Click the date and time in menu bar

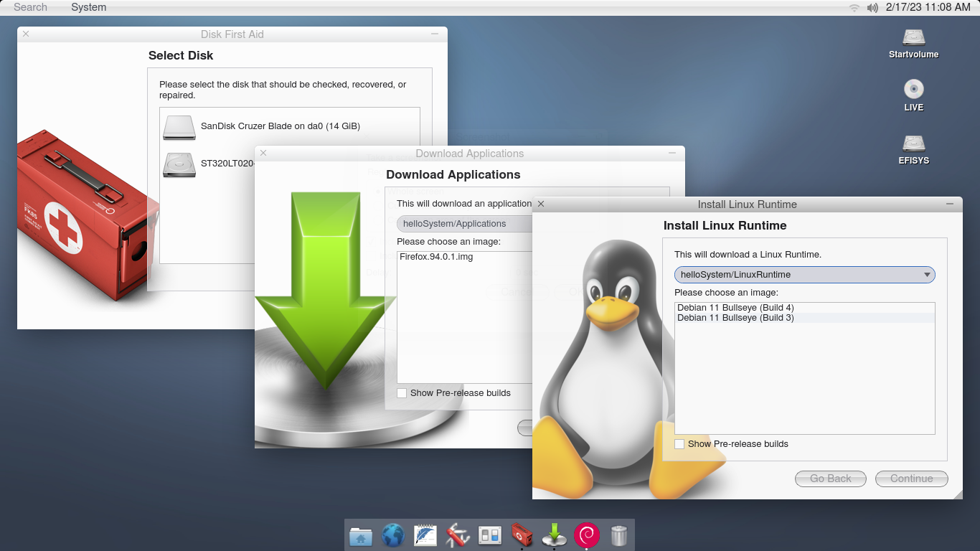(928, 7)
